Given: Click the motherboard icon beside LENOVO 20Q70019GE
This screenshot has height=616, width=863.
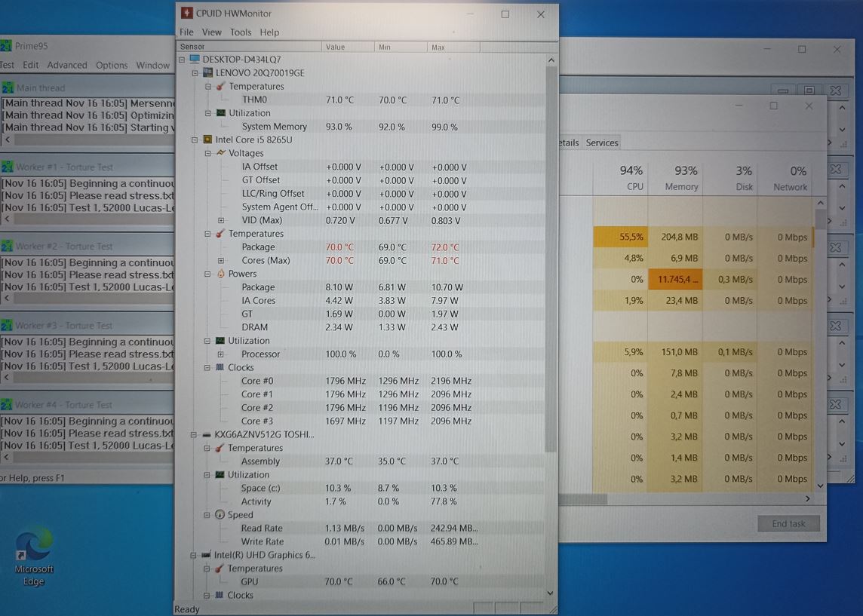Looking at the screenshot, I should click(x=207, y=72).
